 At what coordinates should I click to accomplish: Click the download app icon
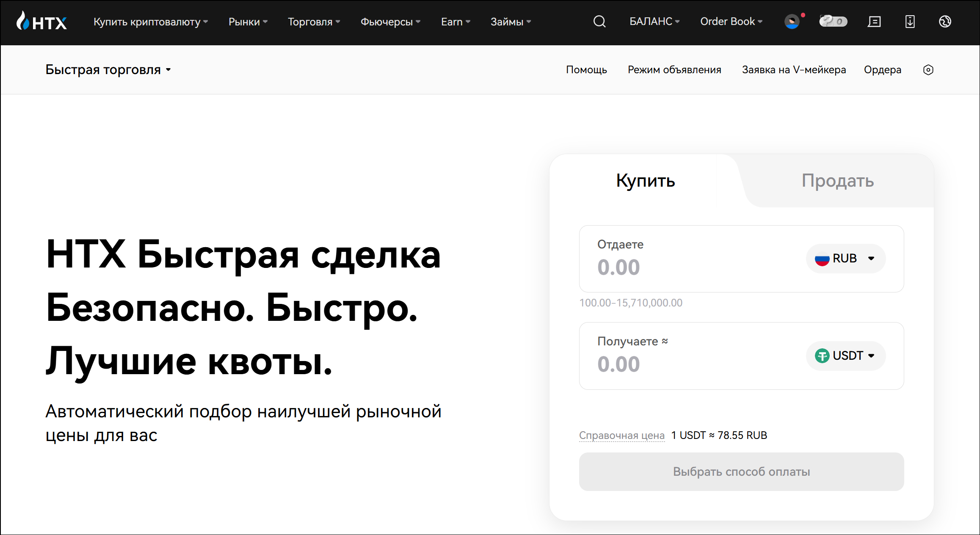pyautogui.click(x=910, y=22)
